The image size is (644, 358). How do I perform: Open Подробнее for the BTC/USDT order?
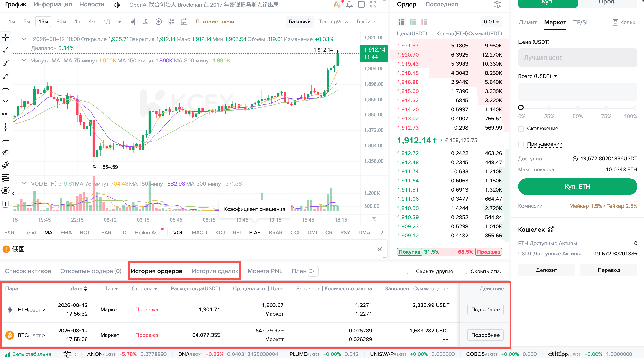point(485,335)
